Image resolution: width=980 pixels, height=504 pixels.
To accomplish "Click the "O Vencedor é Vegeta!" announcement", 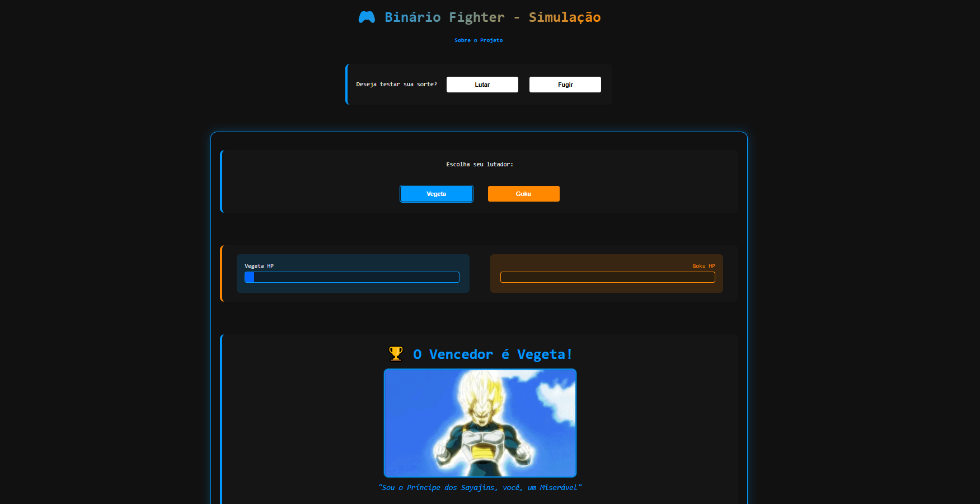I will 492,354.
